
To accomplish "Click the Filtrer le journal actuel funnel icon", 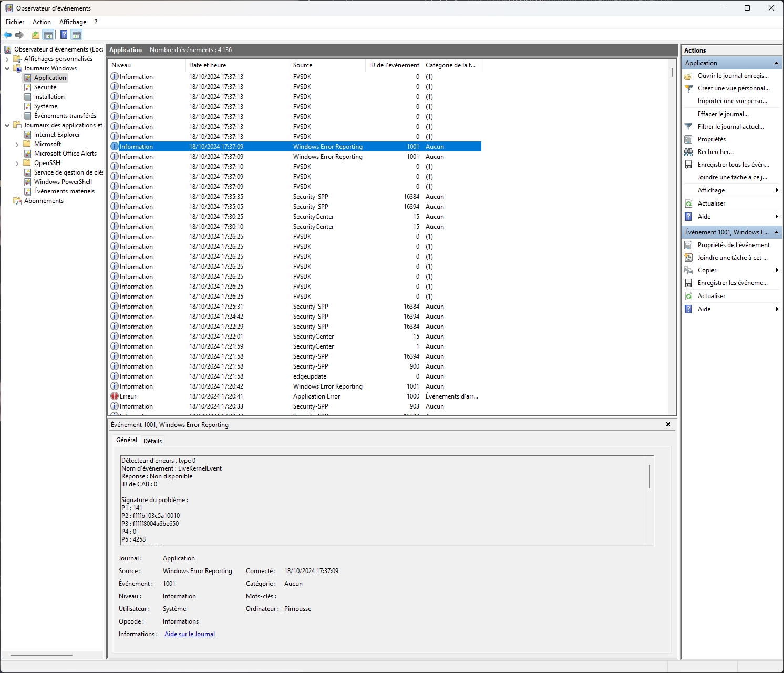I will pyautogui.click(x=688, y=127).
